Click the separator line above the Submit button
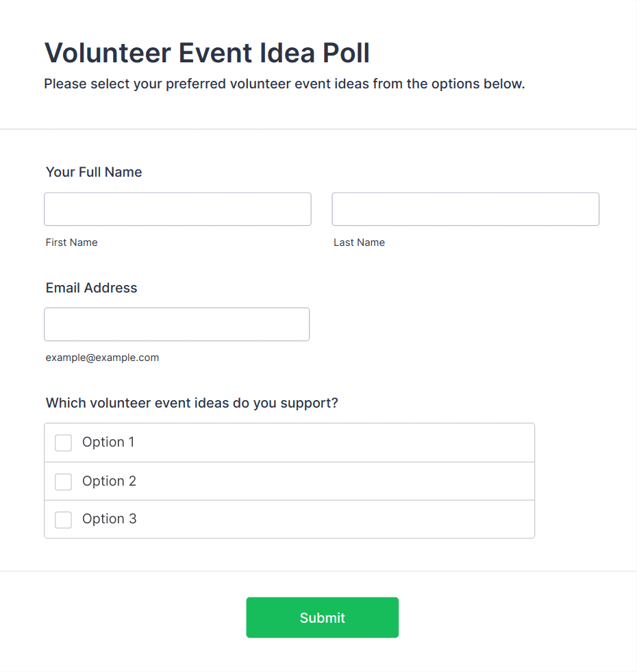The width and height of the screenshot is (637, 672). (318, 571)
